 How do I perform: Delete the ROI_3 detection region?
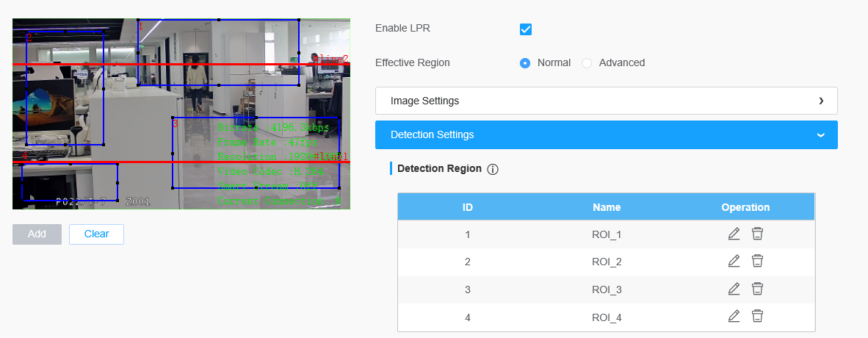(757, 289)
